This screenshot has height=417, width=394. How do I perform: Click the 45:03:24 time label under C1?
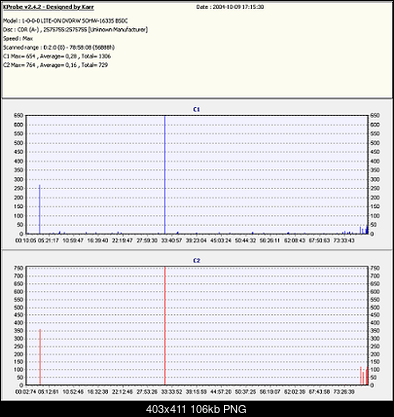click(x=221, y=240)
